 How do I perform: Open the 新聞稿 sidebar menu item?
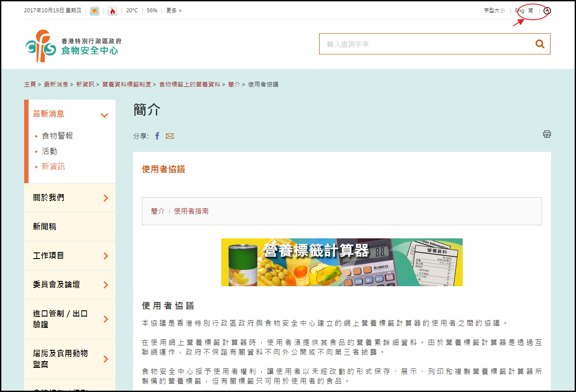coord(45,227)
